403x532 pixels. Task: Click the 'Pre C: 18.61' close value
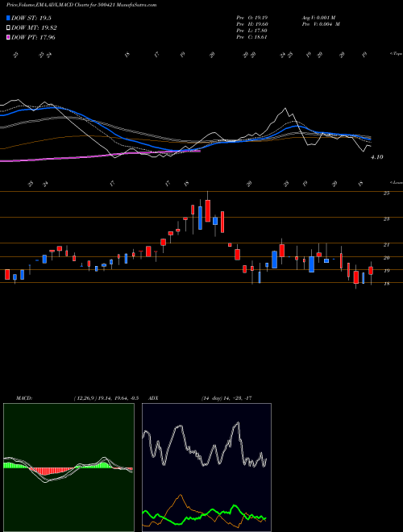pyautogui.click(x=251, y=36)
